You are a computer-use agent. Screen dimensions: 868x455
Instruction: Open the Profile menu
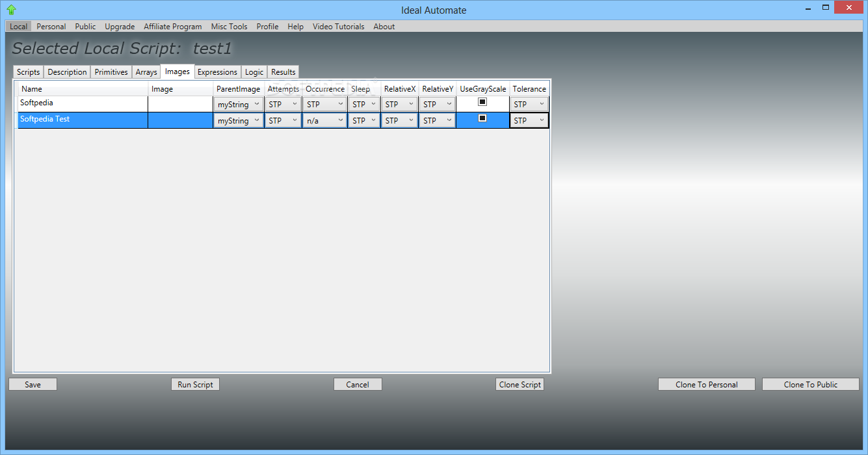pyautogui.click(x=267, y=27)
